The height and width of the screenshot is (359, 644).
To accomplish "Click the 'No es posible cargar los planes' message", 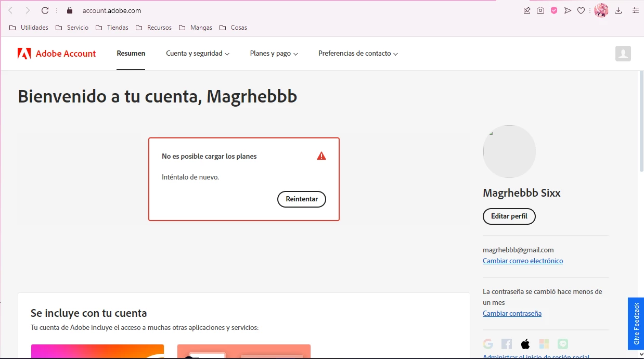I will click(209, 156).
